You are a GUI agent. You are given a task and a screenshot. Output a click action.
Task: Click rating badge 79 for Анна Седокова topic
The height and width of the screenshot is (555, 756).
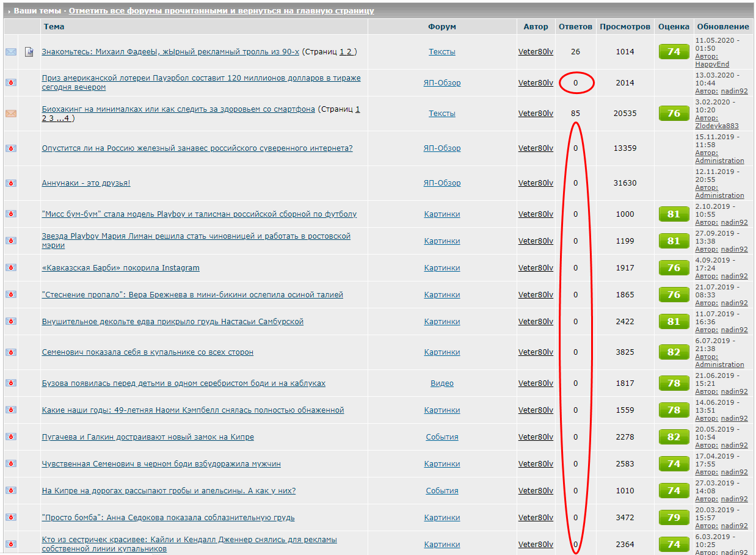[674, 518]
